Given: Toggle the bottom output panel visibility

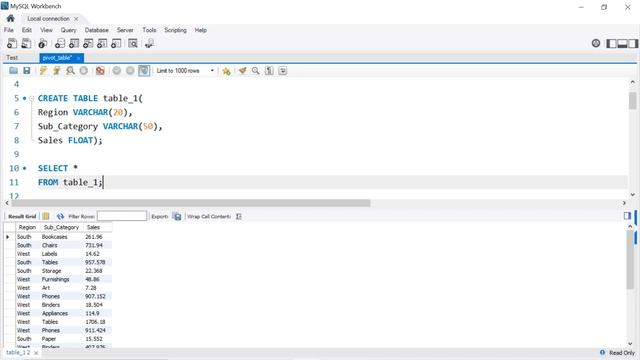Looking at the screenshot, I should point(622,43).
